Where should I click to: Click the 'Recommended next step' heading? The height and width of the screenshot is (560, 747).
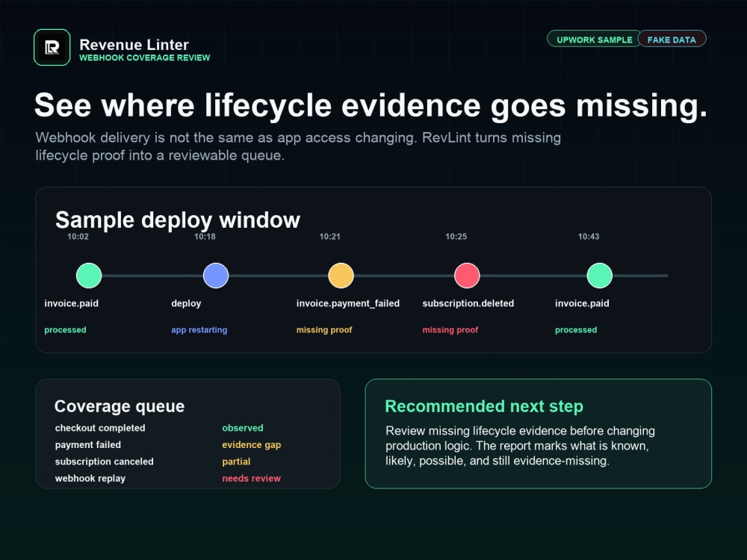click(x=484, y=406)
